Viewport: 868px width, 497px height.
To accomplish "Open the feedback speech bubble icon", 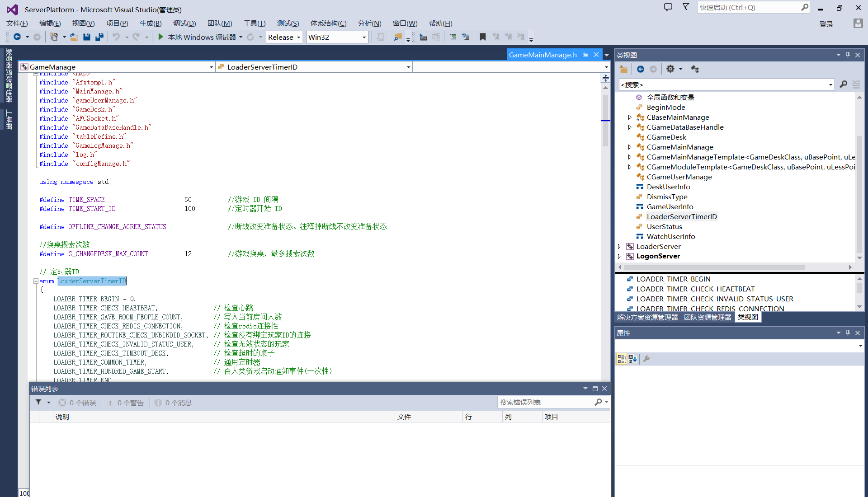I will [x=668, y=7].
